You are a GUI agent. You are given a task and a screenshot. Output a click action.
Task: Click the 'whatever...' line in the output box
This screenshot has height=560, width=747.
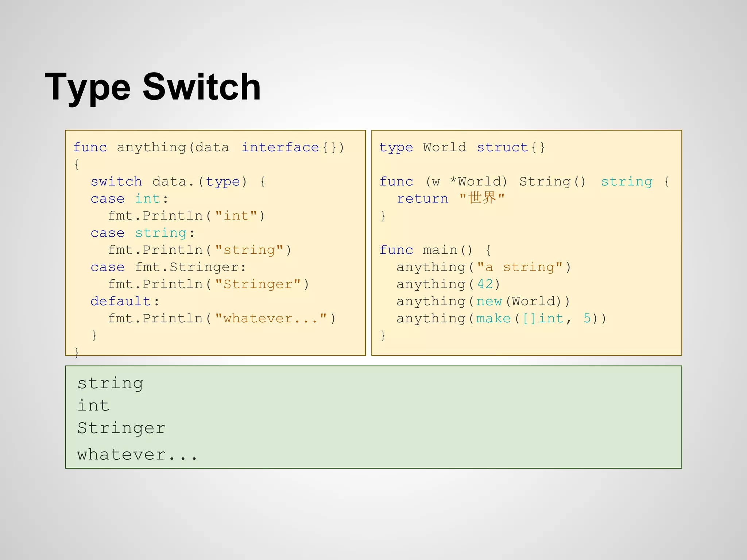click(x=137, y=455)
